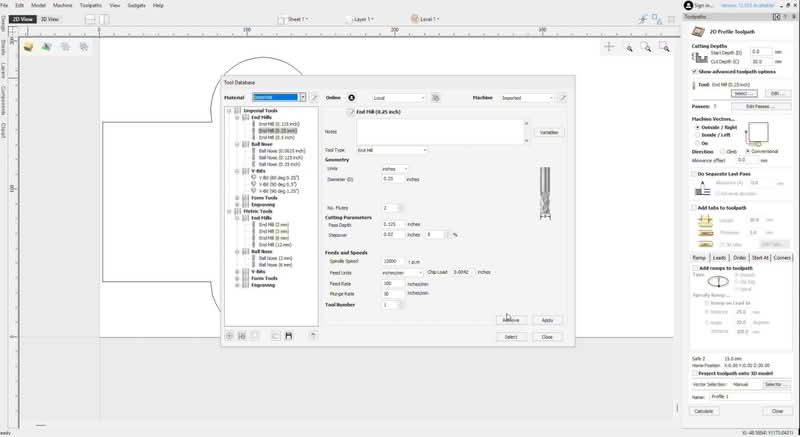Switch to the 3D View tab
This screenshot has width=800, height=437.
pos(48,19)
